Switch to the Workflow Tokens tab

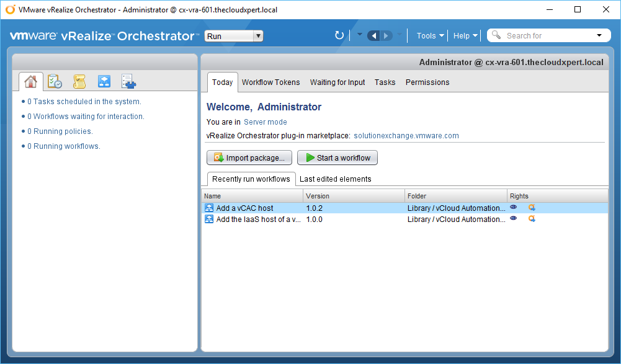(270, 82)
